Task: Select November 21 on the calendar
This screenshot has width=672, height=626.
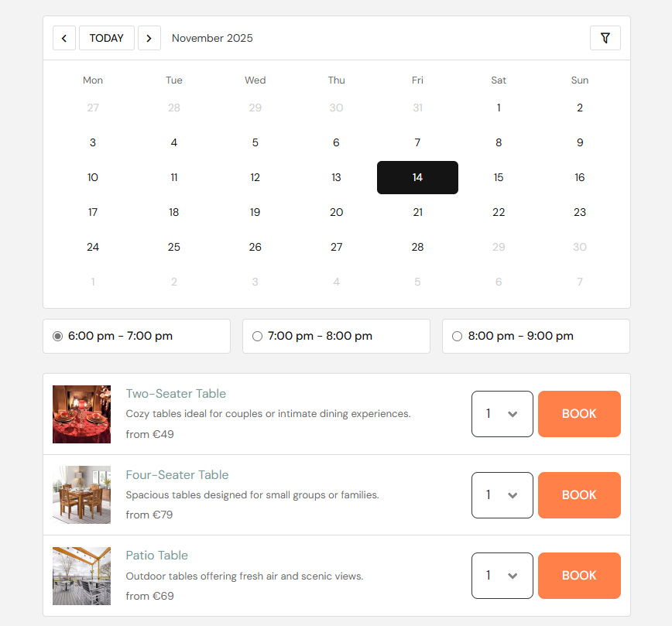Action: [417, 212]
